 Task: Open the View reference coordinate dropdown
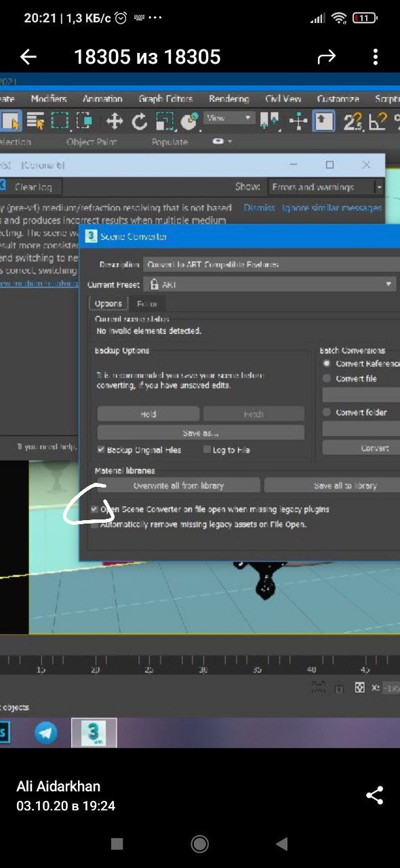(x=229, y=118)
